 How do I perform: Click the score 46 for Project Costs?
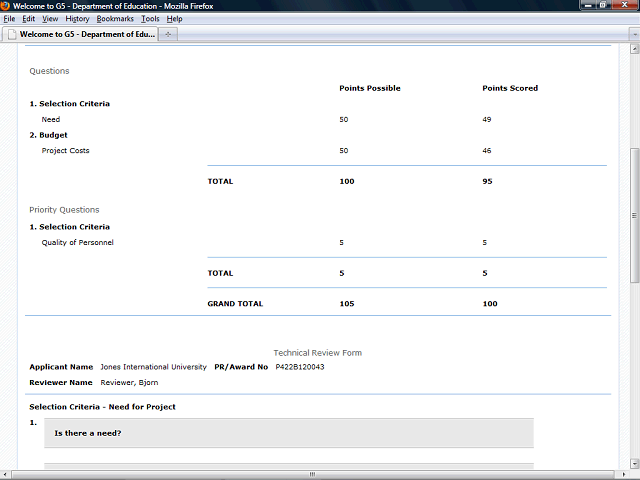click(487, 151)
